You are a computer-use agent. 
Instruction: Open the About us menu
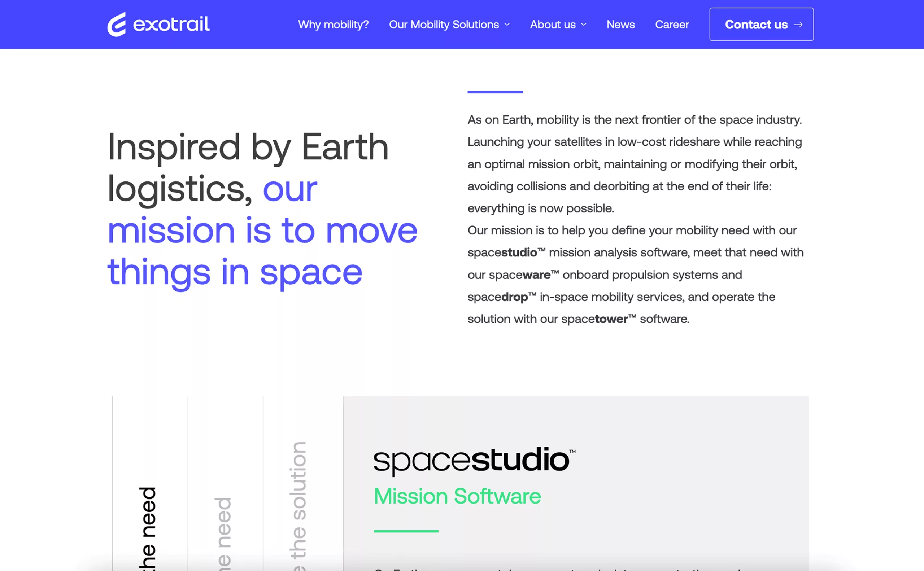coord(553,25)
